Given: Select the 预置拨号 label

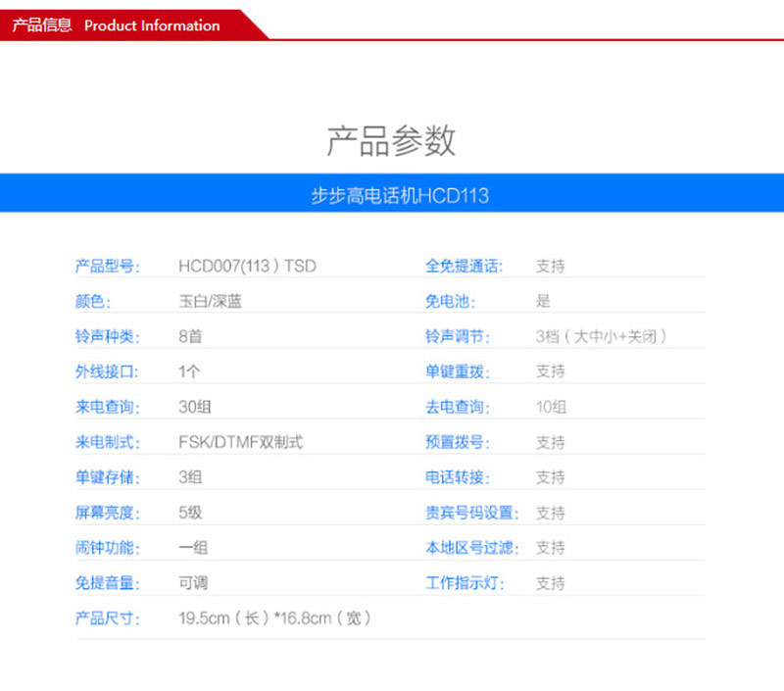Looking at the screenshot, I should pos(458,442).
